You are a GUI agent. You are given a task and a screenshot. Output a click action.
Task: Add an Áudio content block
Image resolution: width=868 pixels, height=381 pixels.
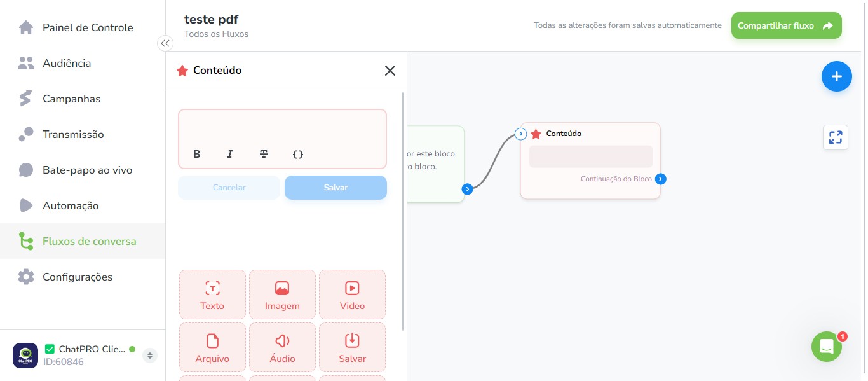tap(282, 347)
